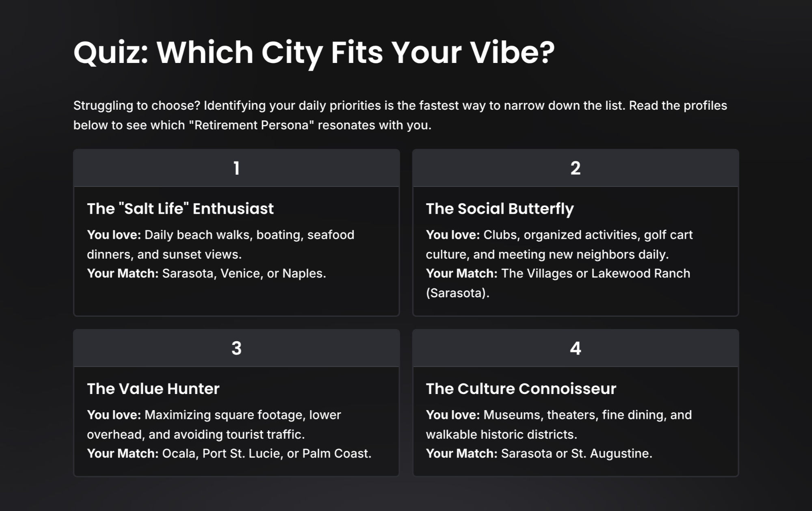812x511 pixels.
Task: Click the "Sarasota or St. Augustine" match line
Action: (576, 453)
